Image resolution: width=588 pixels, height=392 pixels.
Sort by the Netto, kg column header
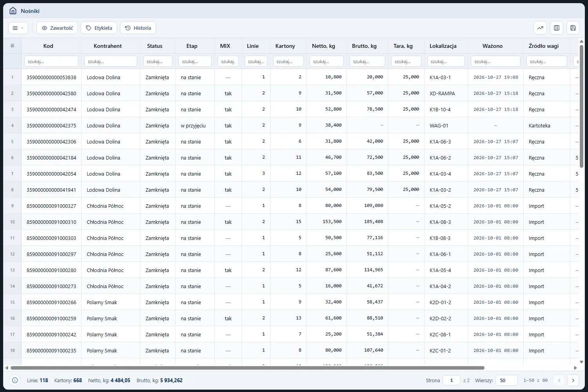click(x=323, y=46)
